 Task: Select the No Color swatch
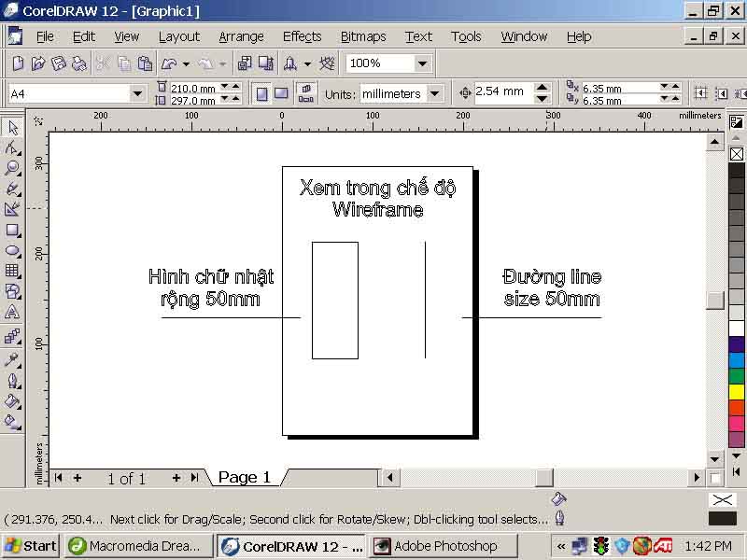coord(737,154)
